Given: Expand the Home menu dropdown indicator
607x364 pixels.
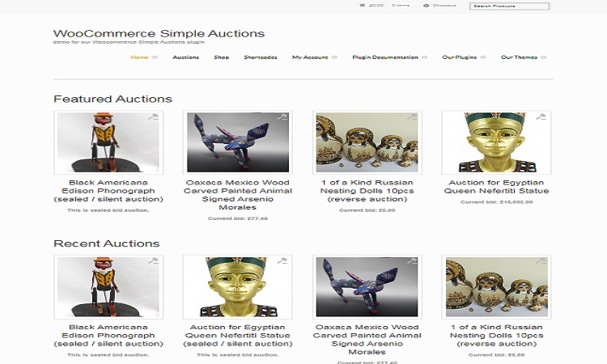Looking at the screenshot, I should [155, 57].
